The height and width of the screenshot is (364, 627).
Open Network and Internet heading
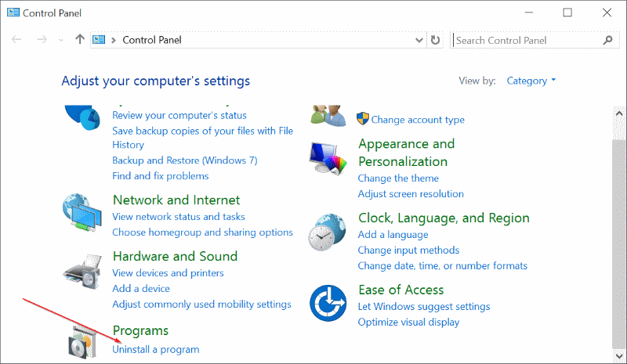pos(176,200)
